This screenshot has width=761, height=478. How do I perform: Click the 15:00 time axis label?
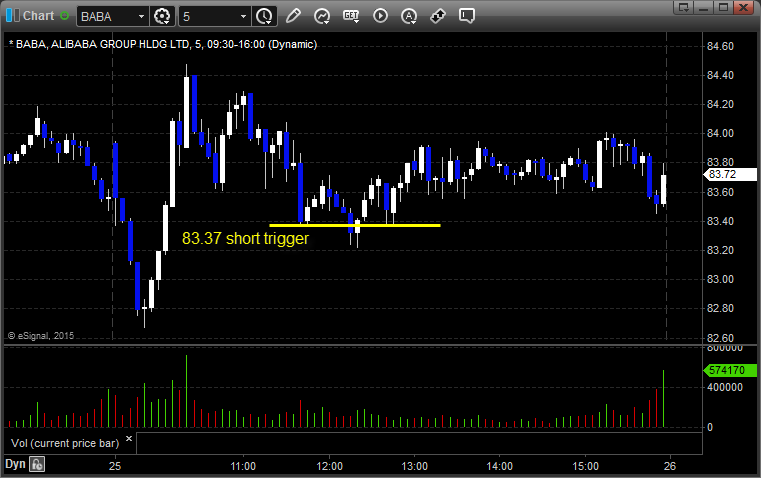point(585,466)
